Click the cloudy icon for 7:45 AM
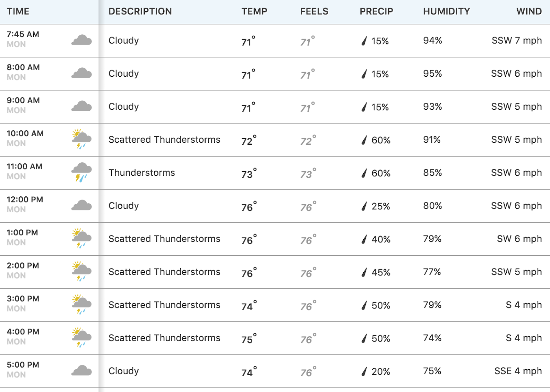Image resolution: width=550 pixels, height=392 pixels. [81, 40]
